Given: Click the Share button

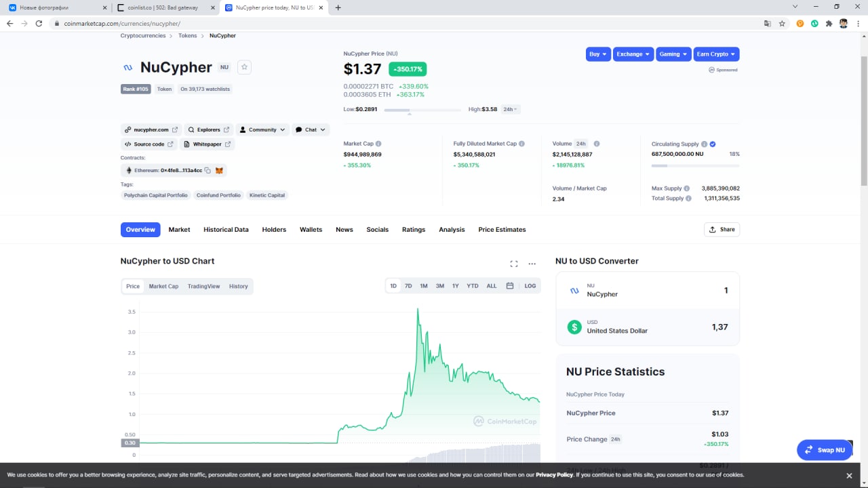Looking at the screenshot, I should click(x=722, y=230).
